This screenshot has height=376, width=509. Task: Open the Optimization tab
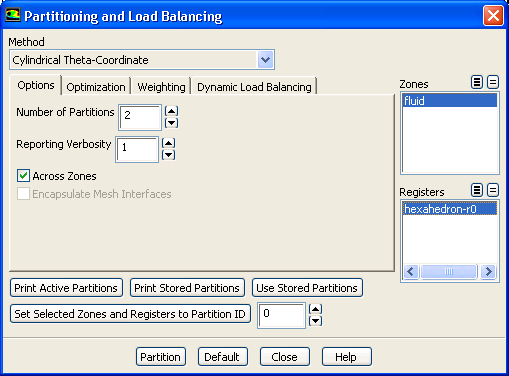tap(96, 87)
